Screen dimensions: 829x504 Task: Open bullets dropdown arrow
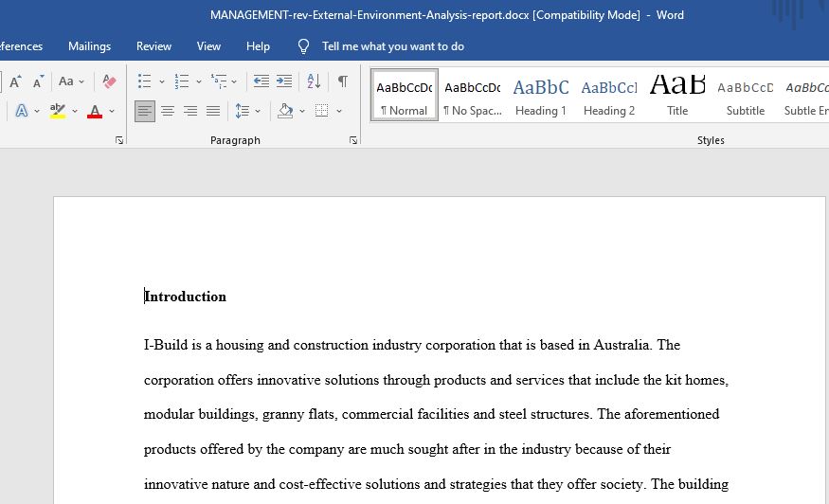click(162, 81)
